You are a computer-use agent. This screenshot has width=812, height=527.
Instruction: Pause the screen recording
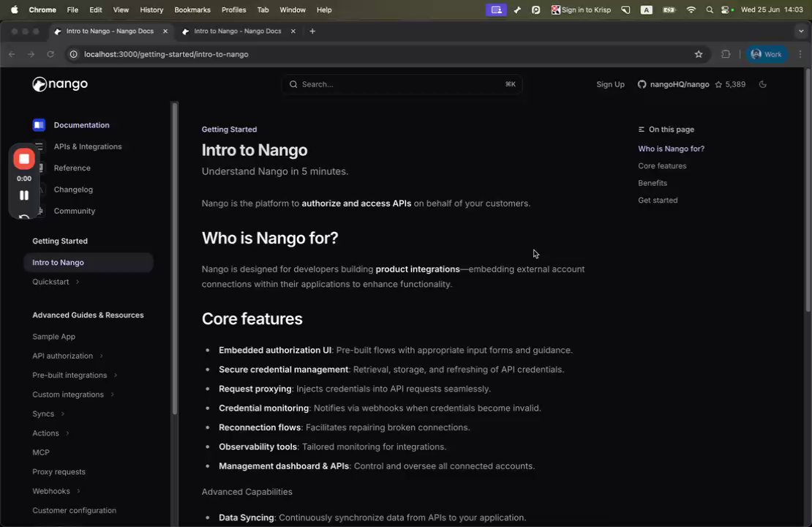click(24, 195)
